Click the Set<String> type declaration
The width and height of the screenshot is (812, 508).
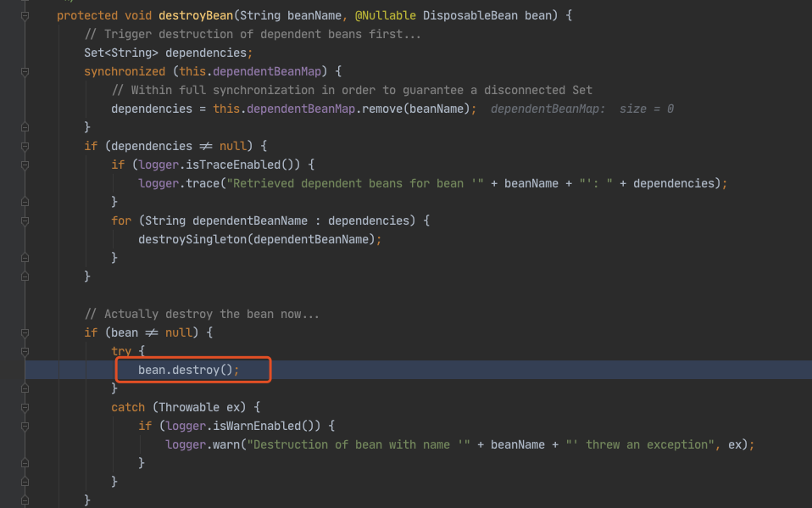pyautogui.click(x=121, y=53)
